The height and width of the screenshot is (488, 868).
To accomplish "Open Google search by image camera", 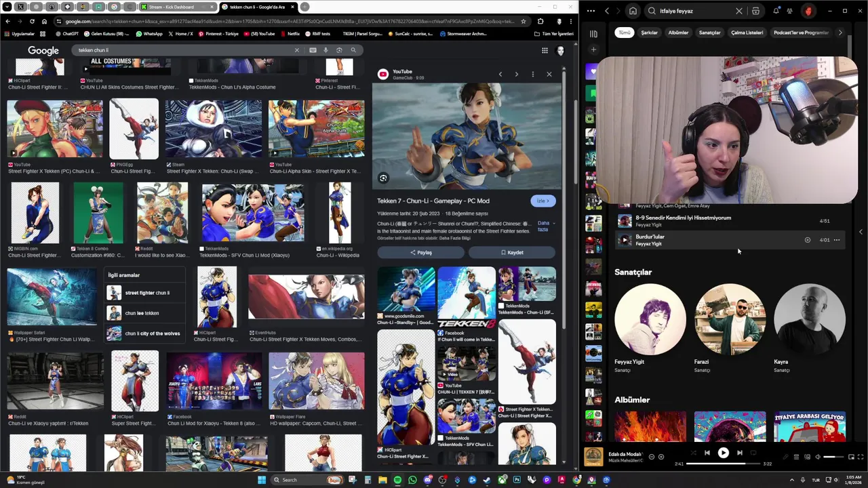I will pyautogui.click(x=339, y=50).
